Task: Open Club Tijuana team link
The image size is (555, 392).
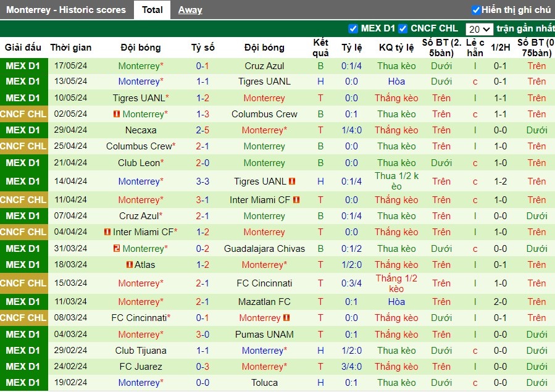Action: point(141,350)
